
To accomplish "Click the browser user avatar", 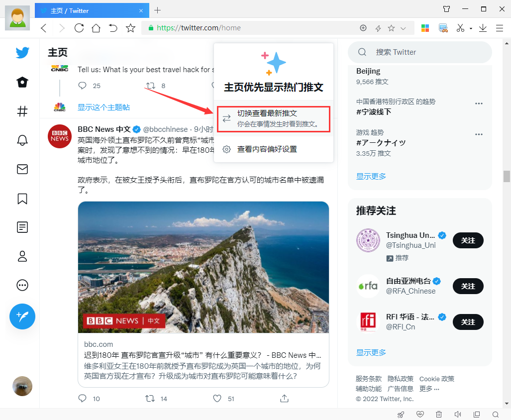I will tap(17, 18).
